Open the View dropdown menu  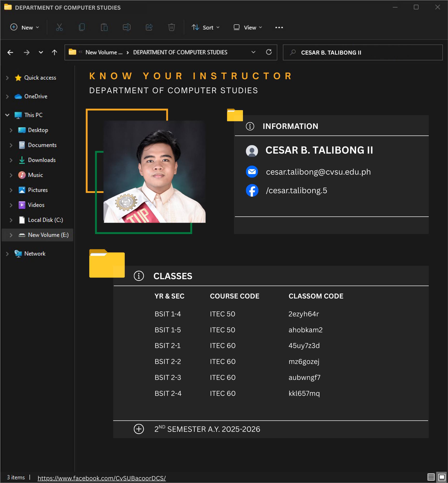tap(248, 28)
